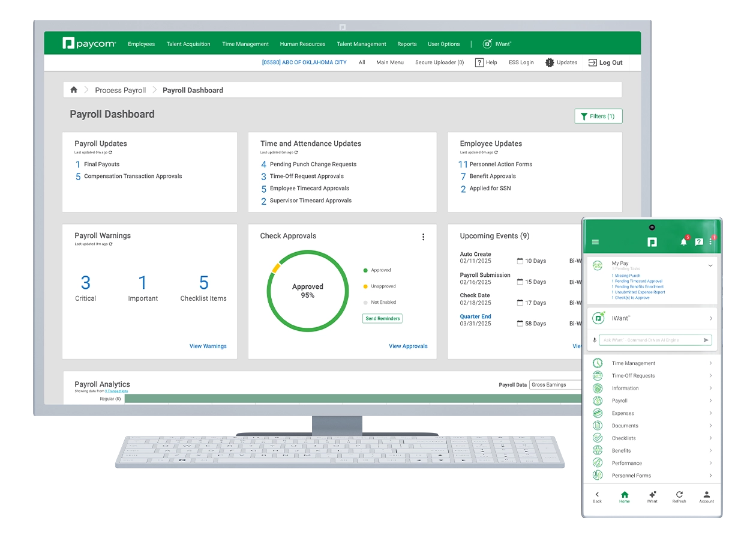The height and width of the screenshot is (538, 756).
Task: Open Secure Uploader (0)
Action: point(439,62)
